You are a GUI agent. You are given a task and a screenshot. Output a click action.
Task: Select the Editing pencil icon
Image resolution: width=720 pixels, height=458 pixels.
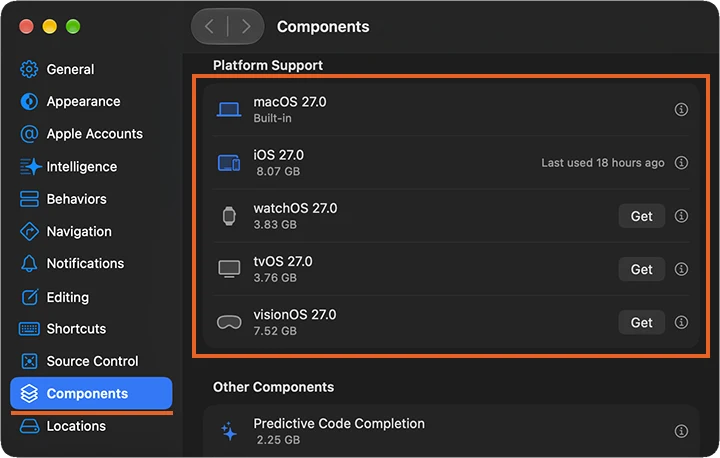pyautogui.click(x=30, y=297)
